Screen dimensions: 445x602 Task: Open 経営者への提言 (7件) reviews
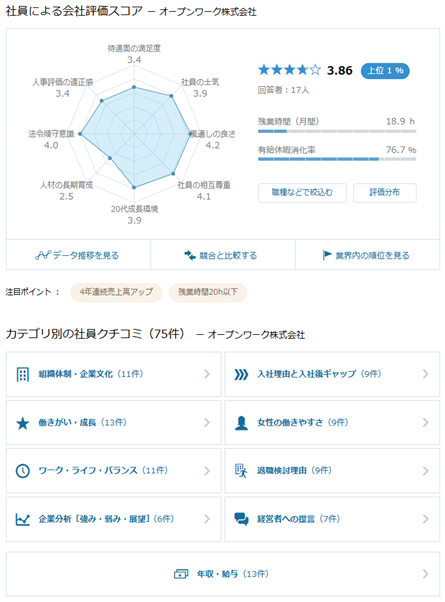(x=332, y=519)
